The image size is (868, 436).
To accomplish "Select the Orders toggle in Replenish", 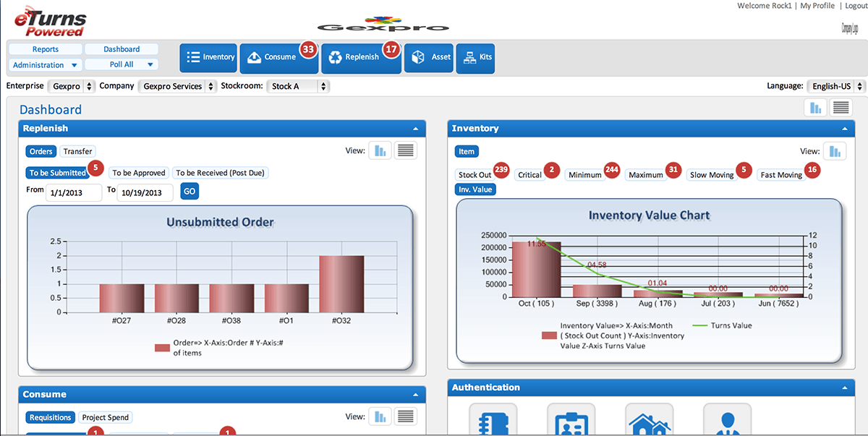I will [x=41, y=152].
